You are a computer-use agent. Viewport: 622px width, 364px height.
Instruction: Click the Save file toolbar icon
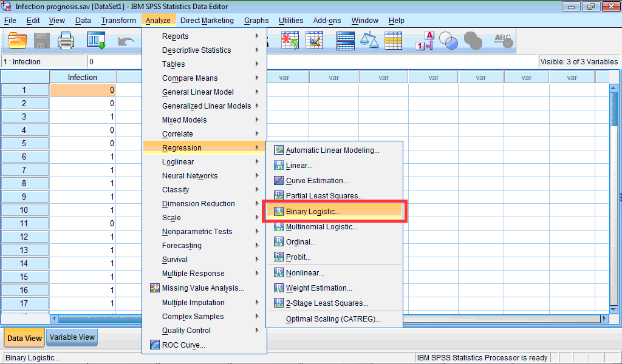[x=41, y=41]
